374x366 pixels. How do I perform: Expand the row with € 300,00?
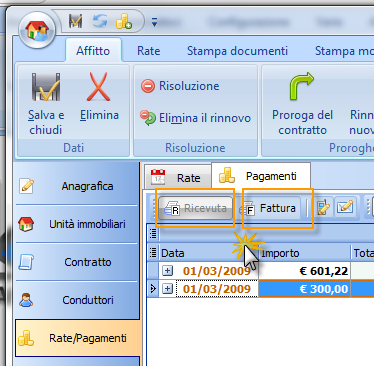[x=167, y=289]
